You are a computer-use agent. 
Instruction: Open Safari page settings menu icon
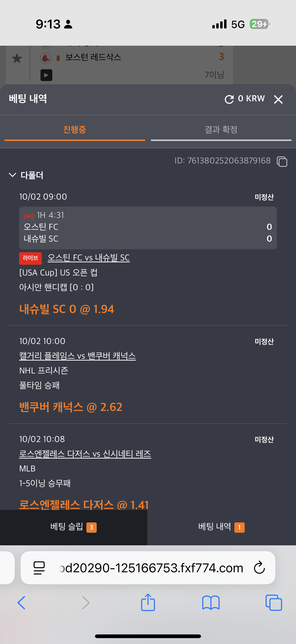(x=39, y=568)
